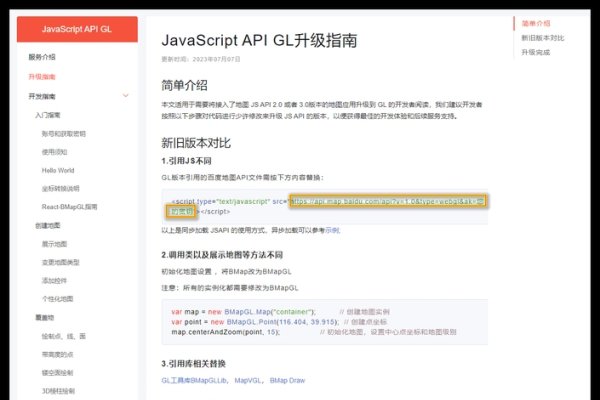
Task: Open the 开发指南 sidebar entry
Action: coord(42,96)
